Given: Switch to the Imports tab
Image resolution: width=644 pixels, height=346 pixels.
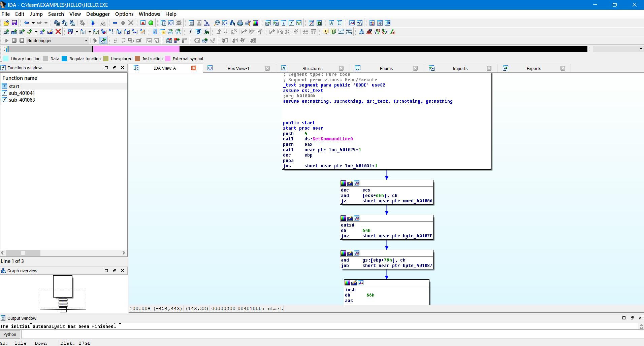Looking at the screenshot, I should (x=460, y=68).
